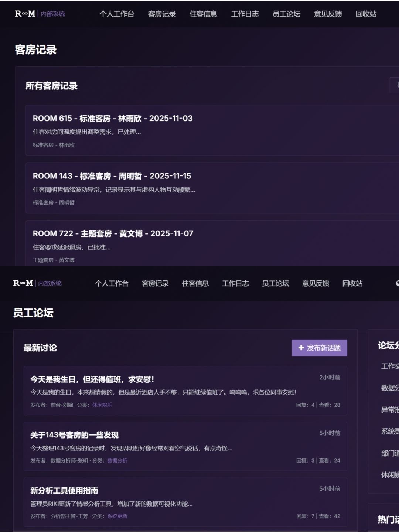Viewport: 399px width, 532px height.
Task: Click the tag 标准客房 - 周明哲
Action: 54,202
